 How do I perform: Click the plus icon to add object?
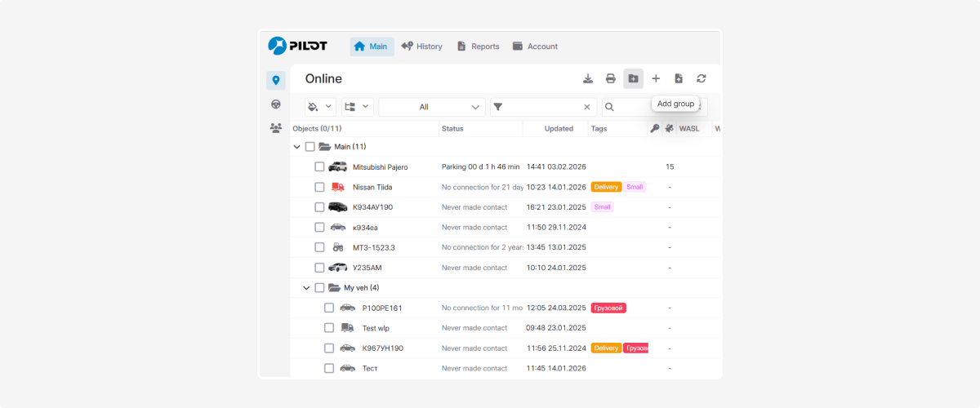656,78
